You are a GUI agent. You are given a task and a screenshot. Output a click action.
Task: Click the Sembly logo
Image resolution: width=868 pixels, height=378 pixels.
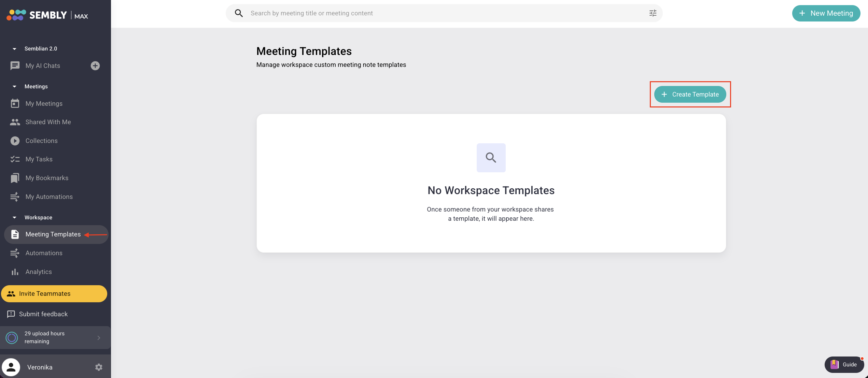point(47,15)
